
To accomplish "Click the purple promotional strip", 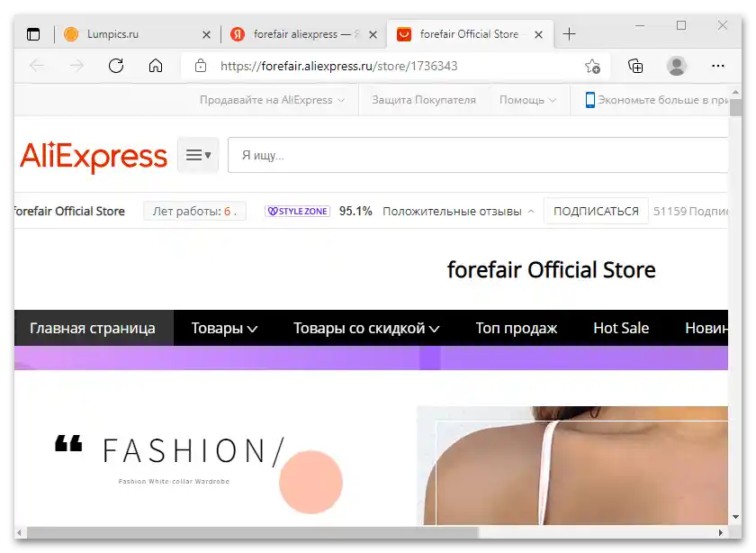I will click(371, 358).
